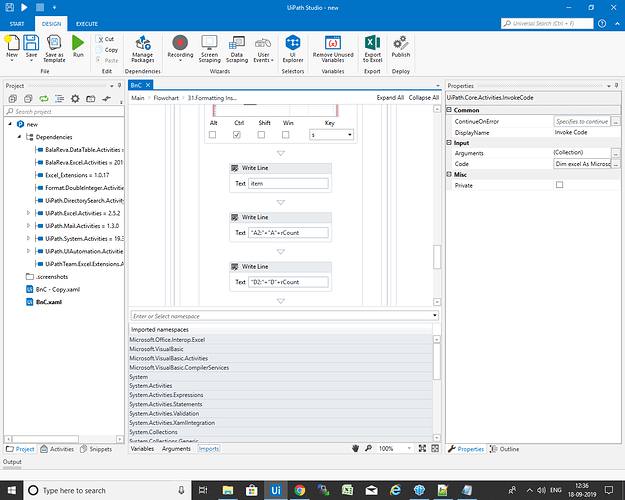This screenshot has width=625, height=500.
Task: Click the zoom magnifier icon
Action: (369, 449)
